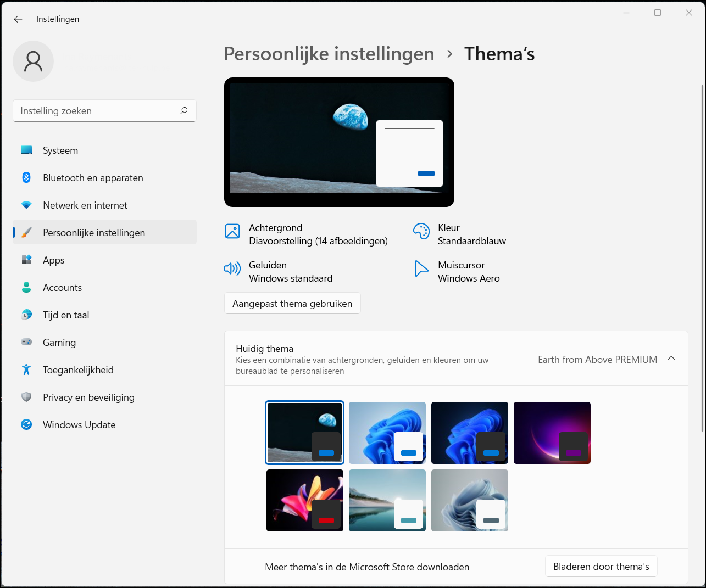Go to Toegankelijkheid settings
The height and width of the screenshot is (588, 706).
pyautogui.click(x=104, y=370)
